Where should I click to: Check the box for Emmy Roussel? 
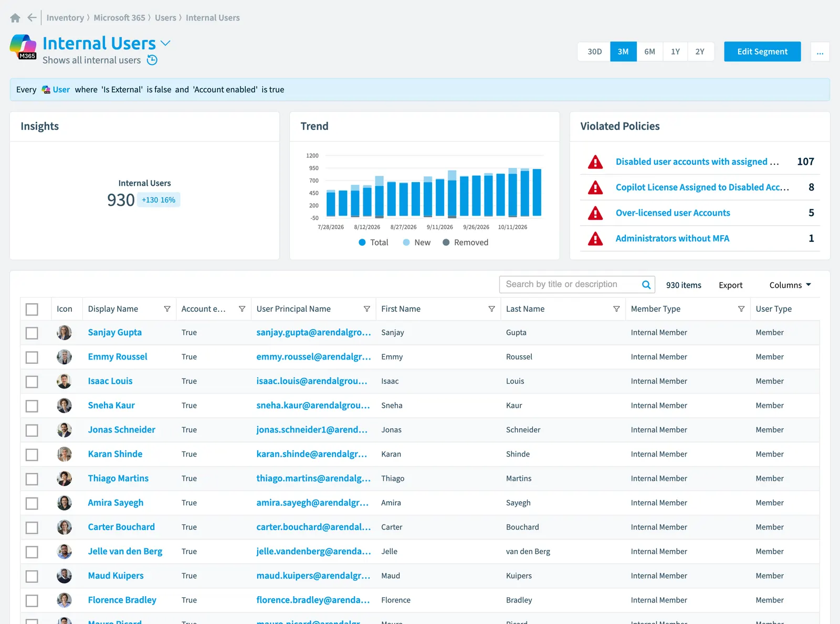tap(32, 357)
